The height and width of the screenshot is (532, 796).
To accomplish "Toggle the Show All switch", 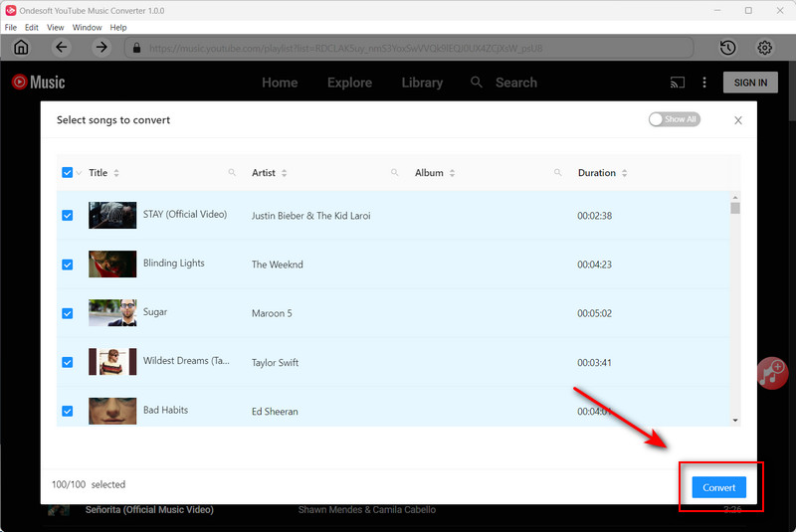I will tap(675, 119).
